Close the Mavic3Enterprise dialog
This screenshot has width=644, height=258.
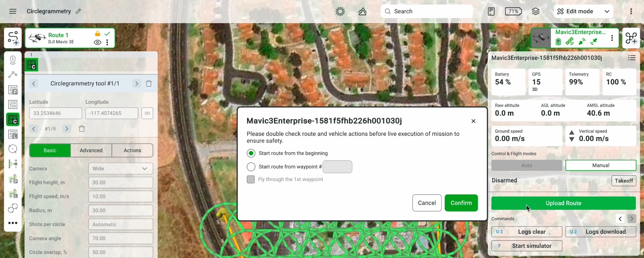473,121
